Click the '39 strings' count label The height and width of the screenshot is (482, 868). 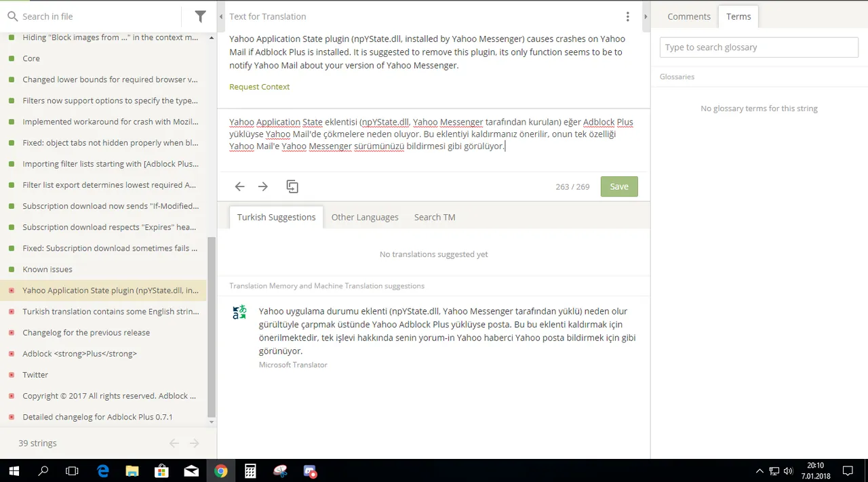tap(37, 443)
